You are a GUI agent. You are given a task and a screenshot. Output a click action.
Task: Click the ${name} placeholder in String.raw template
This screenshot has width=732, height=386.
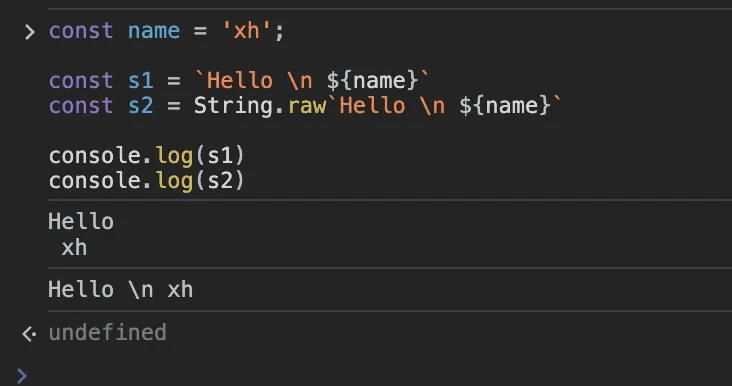coord(505,106)
